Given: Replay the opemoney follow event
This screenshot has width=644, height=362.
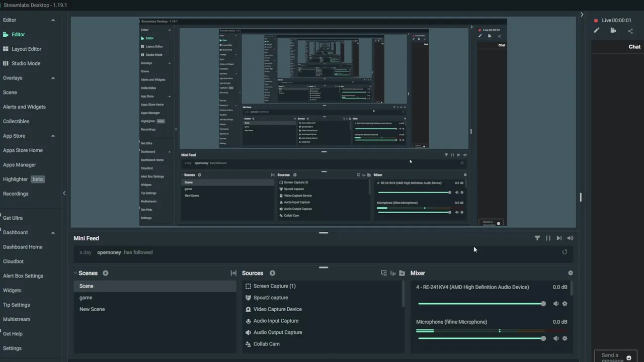Looking at the screenshot, I should point(565,252).
